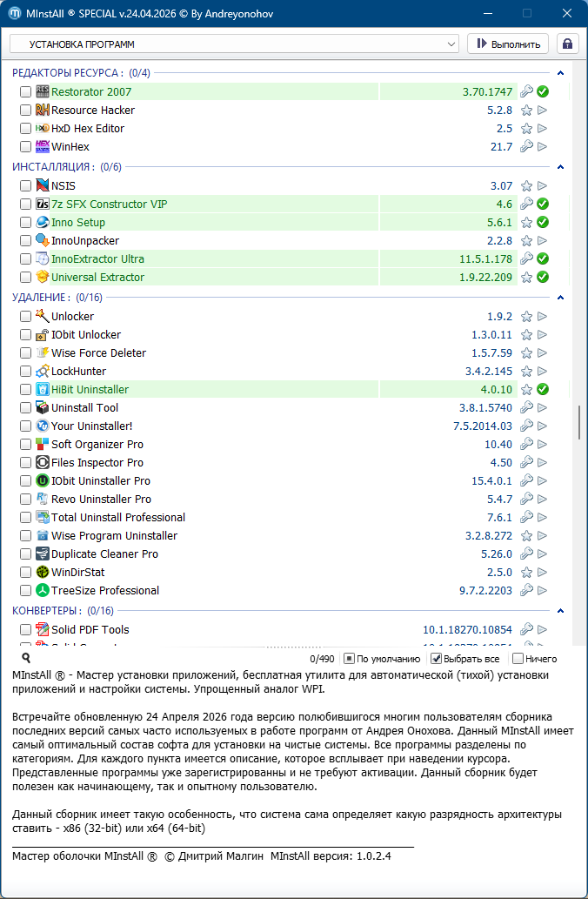588x899 pixels.
Task: Collapse the "РЕДАКТОРЫ РЕСУРСА" section
Action: tap(561, 73)
